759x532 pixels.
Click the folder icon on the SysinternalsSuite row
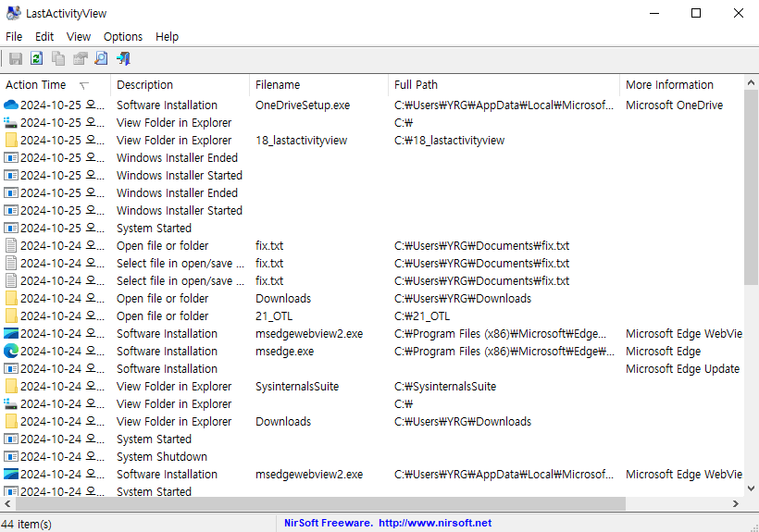click(11, 387)
